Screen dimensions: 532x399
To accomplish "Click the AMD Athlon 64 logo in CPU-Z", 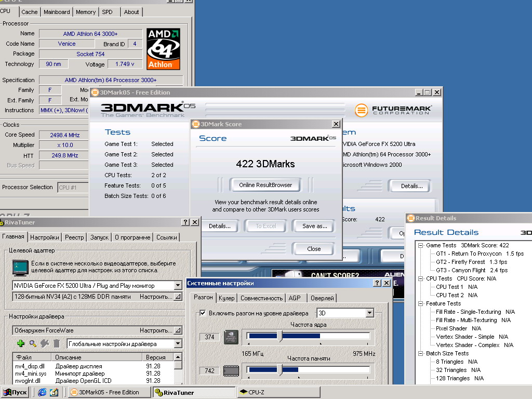I will (x=163, y=49).
